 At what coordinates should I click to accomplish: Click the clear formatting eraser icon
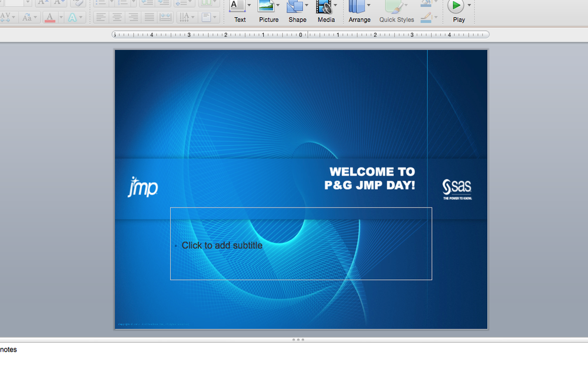click(78, 3)
